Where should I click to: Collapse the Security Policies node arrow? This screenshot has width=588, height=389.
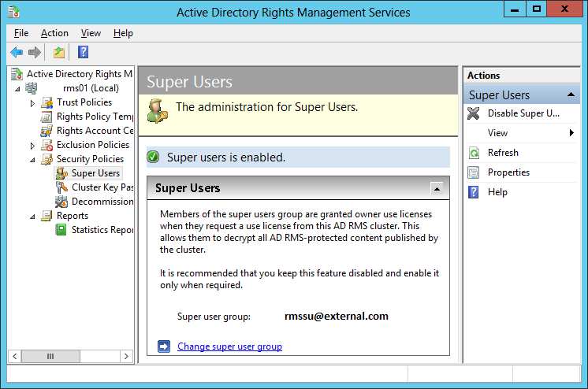[x=32, y=160]
